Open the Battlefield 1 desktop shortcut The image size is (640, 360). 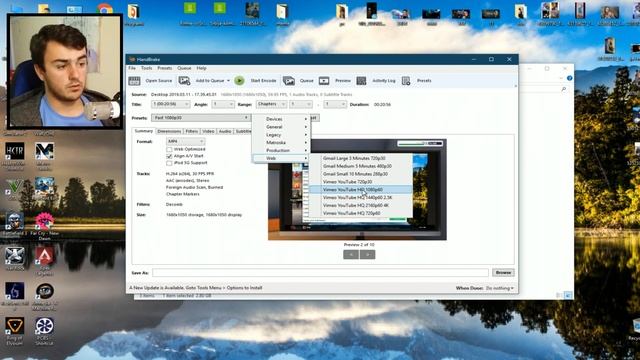coord(15,222)
